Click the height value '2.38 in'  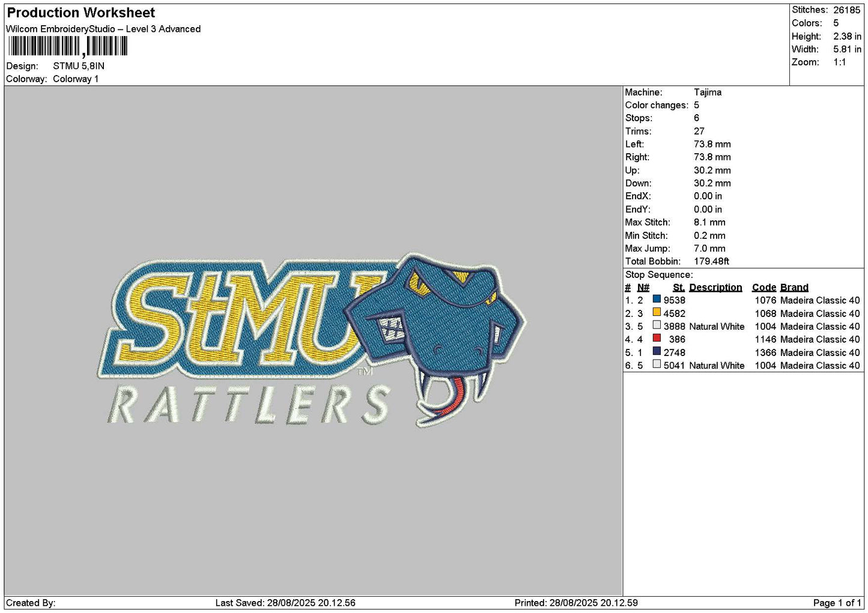tap(847, 37)
